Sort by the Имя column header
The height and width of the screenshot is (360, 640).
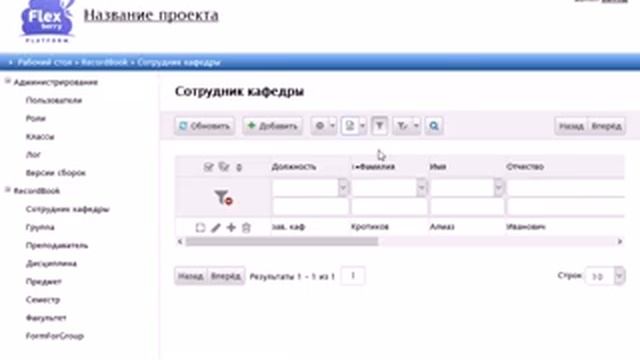click(x=438, y=167)
